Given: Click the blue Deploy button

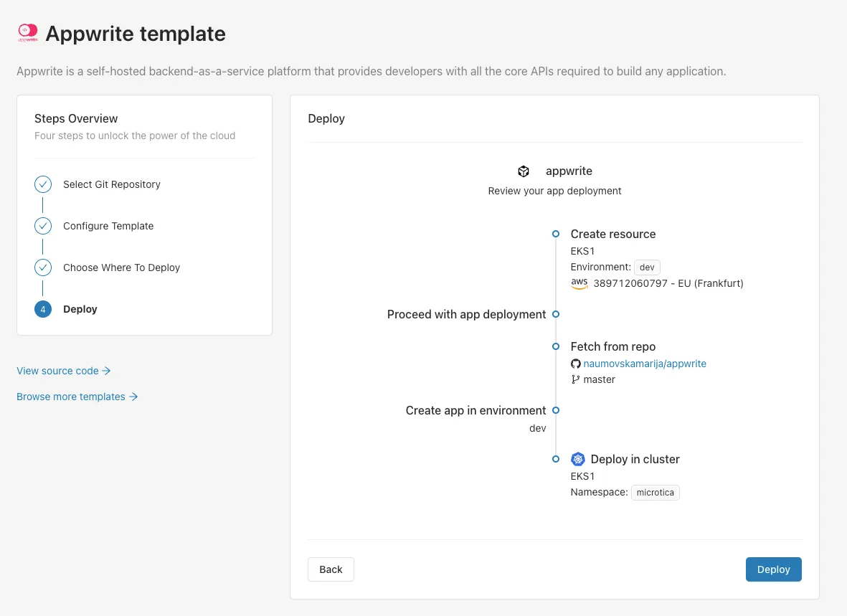Looking at the screenshot, I should (774, 569).
